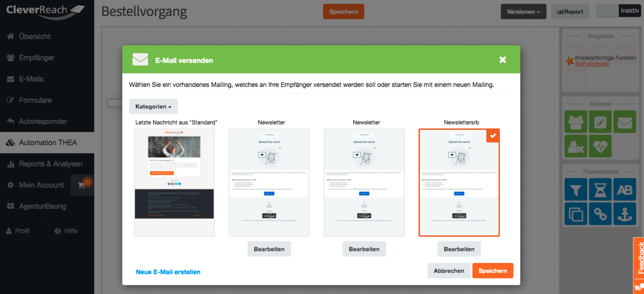Click the Neue E-Mail erstellen link
The image size is (644, 294).
click(168, 272)
